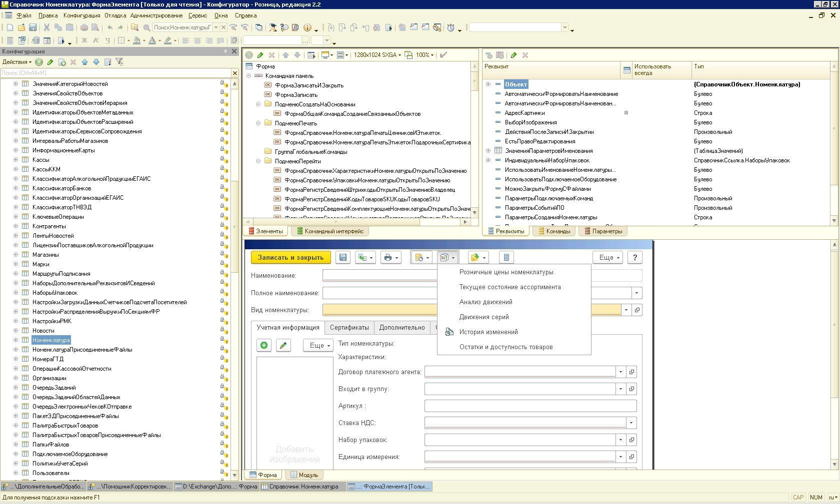This screenshot has height=504, width=840.
Task: Click the green pencil in form elements toolbar
Action: (x=260, y=55)
